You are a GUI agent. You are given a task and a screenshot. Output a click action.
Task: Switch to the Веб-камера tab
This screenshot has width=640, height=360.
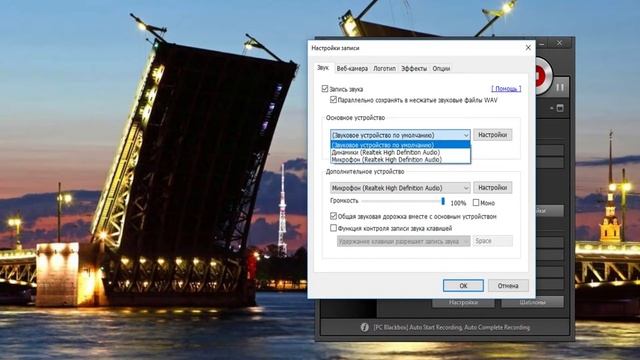coord(352,69)
